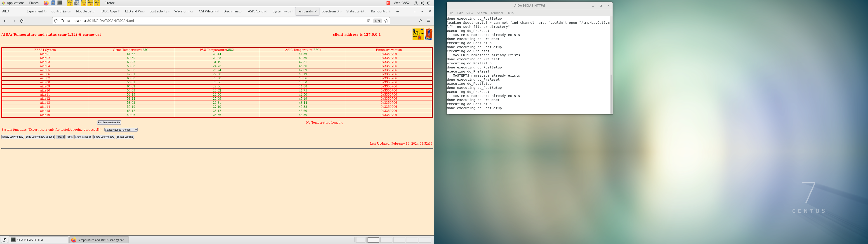Click the page reload icon in Firefox toolbar

click(22, 21)
